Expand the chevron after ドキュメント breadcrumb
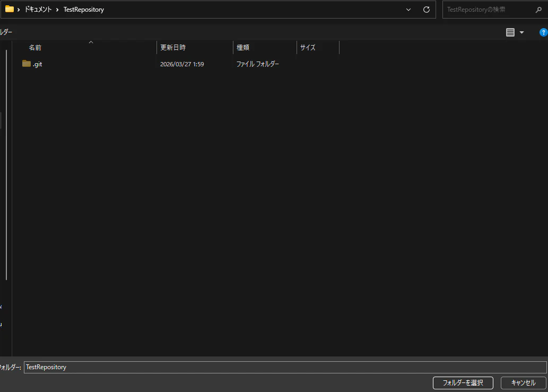The width and height of the screenshot is (548, 392). (x=57, y=10)
